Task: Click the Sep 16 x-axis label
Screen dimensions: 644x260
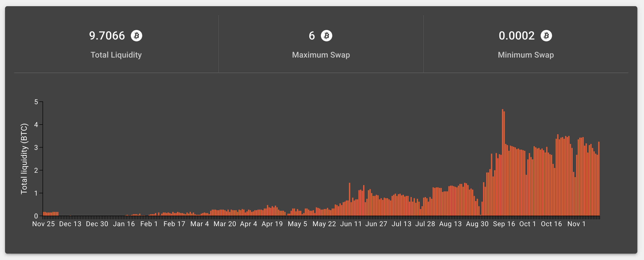Action: [x=504, y=224]
